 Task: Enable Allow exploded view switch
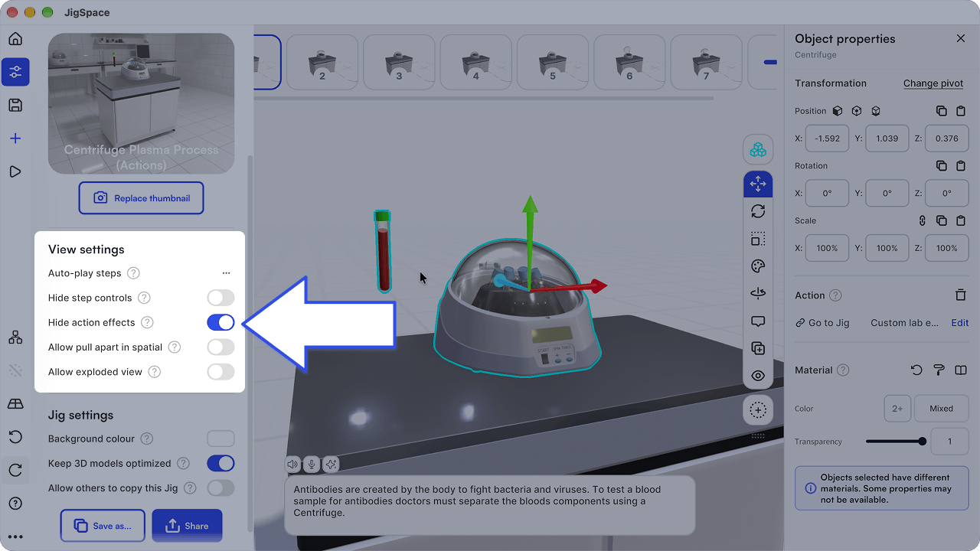220,372
